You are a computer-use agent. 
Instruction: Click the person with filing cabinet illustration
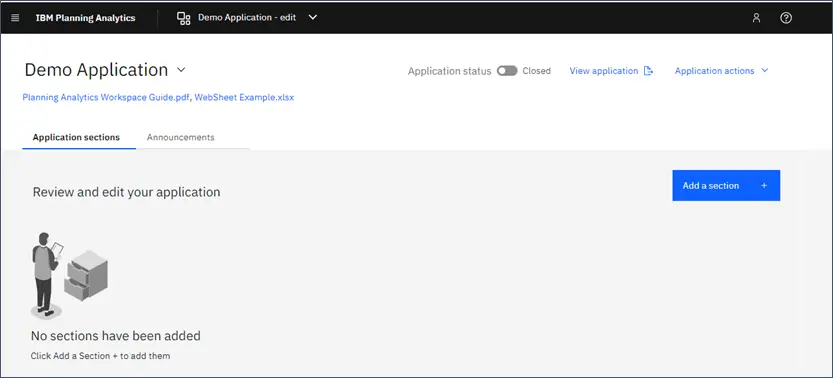pyautogui.click(x=69, y=275)
